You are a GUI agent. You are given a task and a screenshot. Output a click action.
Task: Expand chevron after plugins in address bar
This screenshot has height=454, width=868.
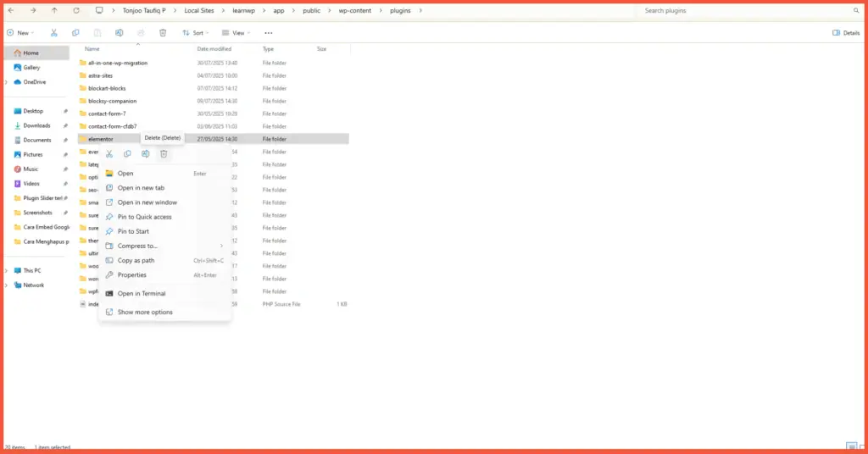(x=420, y=10)
